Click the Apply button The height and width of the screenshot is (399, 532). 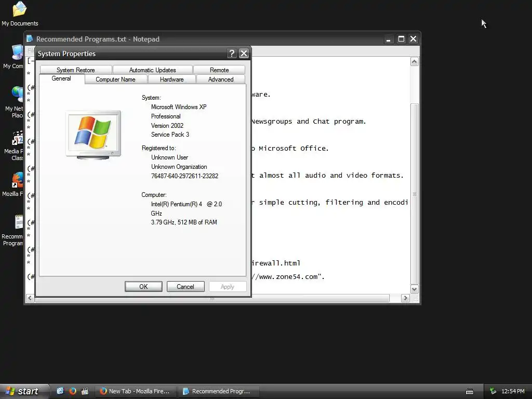[x=228, y=287]
